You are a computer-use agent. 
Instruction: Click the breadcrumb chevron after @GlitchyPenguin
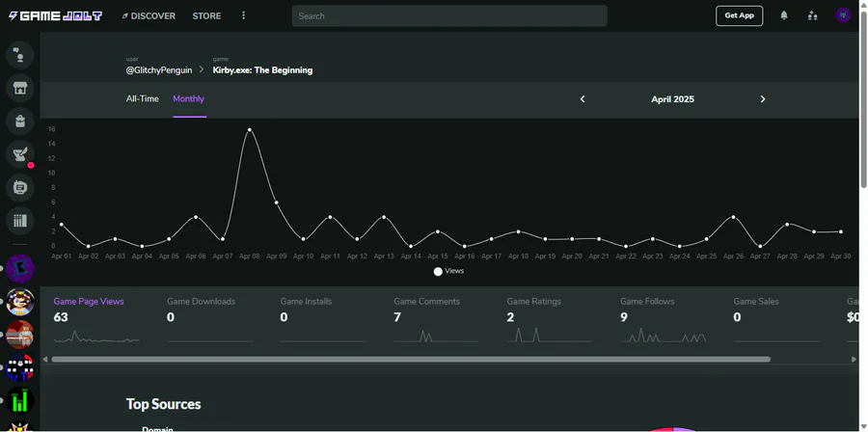point(203,69)
